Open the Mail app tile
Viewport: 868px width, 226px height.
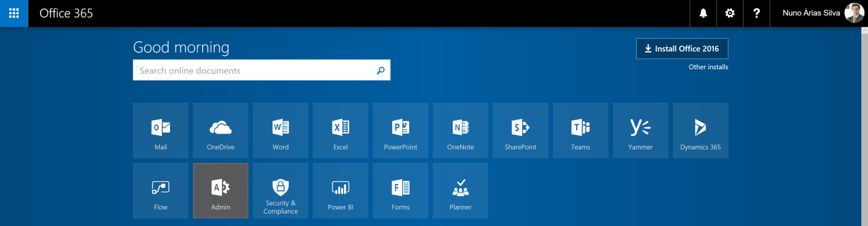[161, 131]
